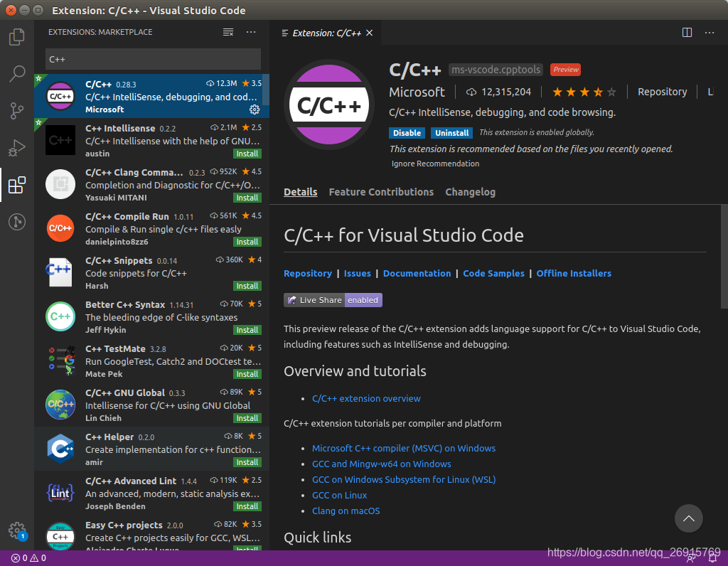Open Repository link in readme
The image size is (728, 566).
(x=308, y=274)
